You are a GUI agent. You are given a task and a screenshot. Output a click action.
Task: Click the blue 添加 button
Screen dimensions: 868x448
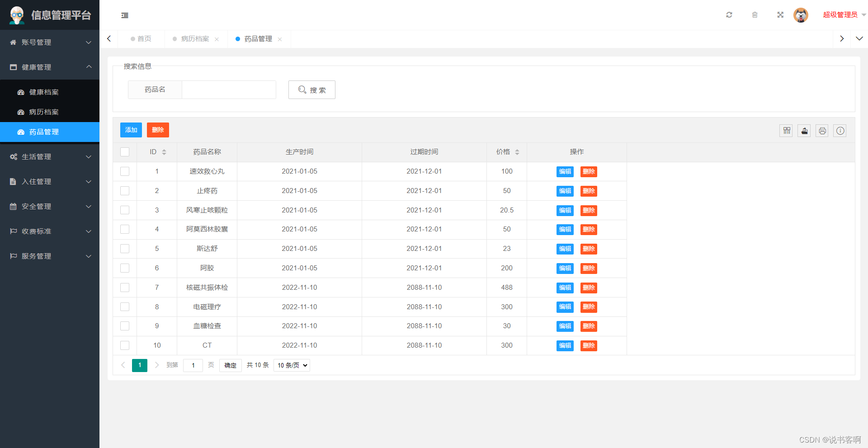(131, 130)
